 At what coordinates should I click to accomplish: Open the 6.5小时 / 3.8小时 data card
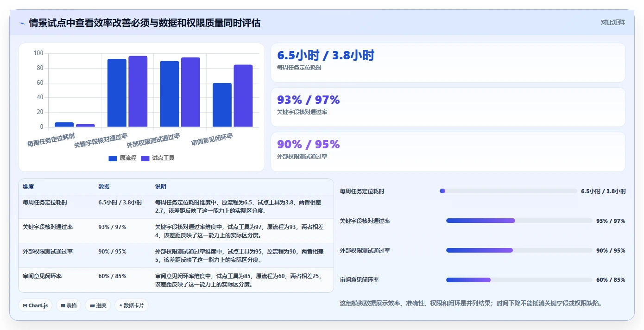[448, 63]
